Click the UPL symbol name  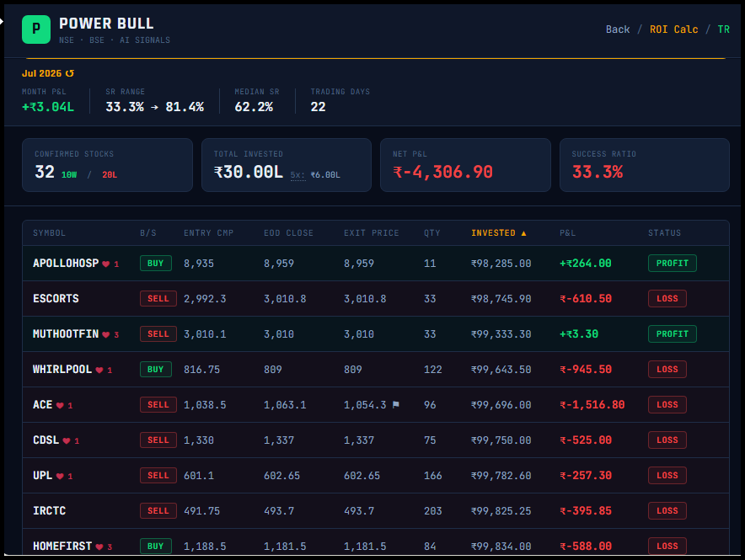(x=43, y=476)
